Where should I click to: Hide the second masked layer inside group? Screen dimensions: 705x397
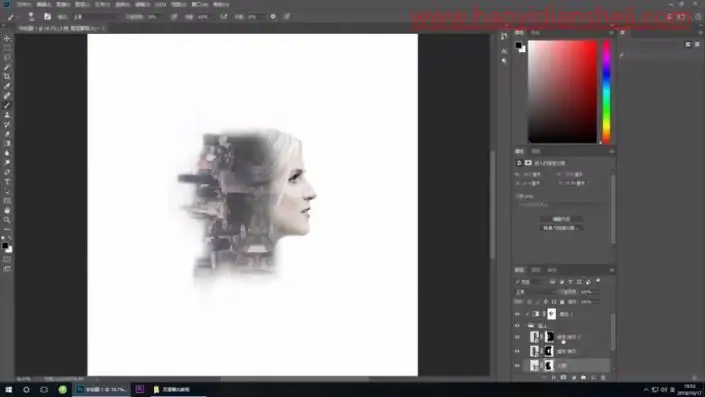[517, 351]
